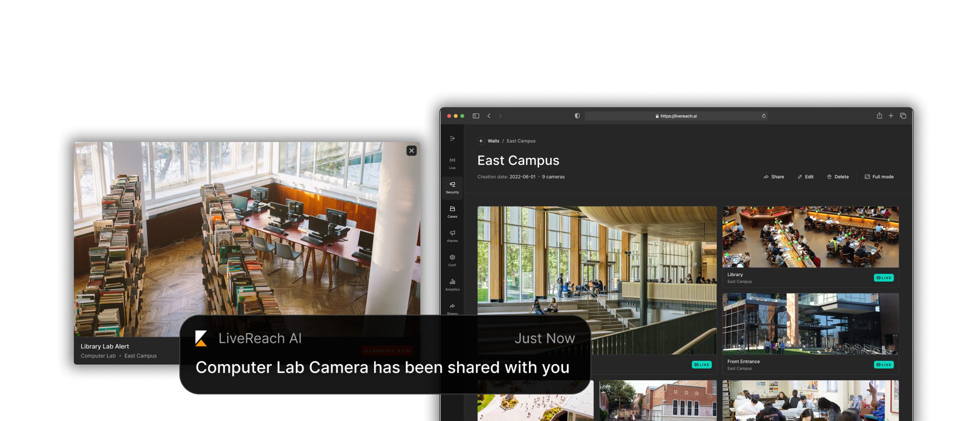Open the Front Entrance camera thumbnail
The height and width of the screenshot is (421, 980).
pyautogui.click(x=810, y=324)
